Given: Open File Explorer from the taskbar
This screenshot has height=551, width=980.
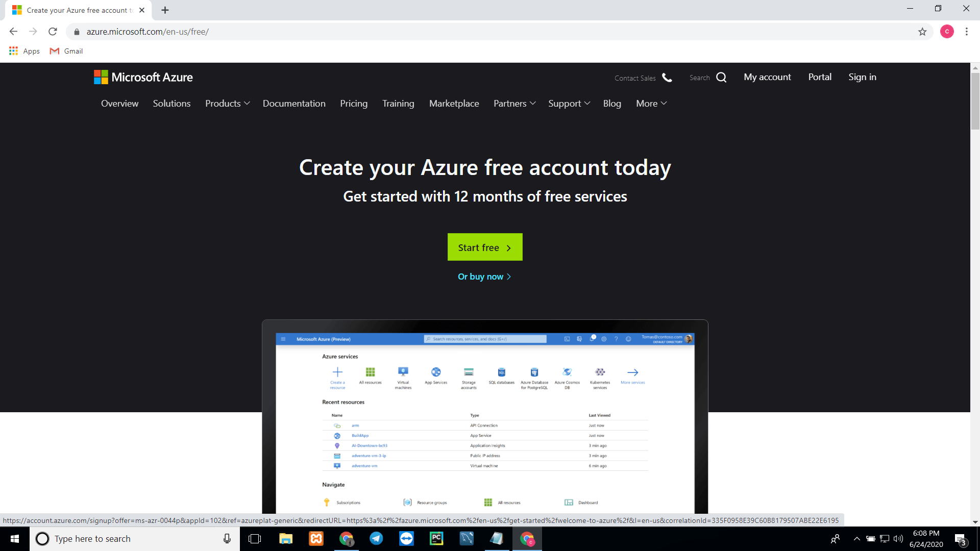Looking at the screenshot, I should pyautogui.click(x=286, y=539).
